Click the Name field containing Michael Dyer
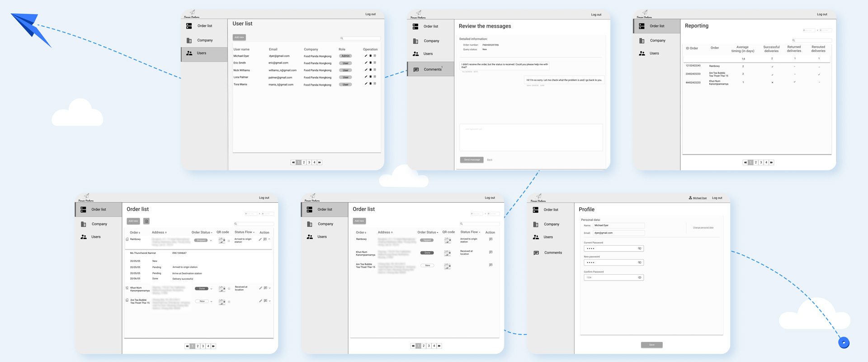This screenshot has width=868, height=362. coord(618,225)
